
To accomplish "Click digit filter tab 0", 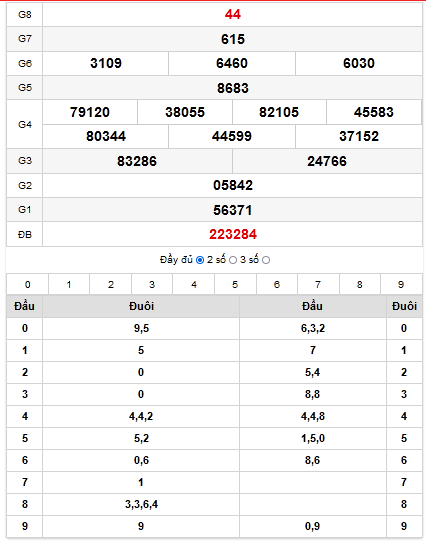I will point(28,284).
